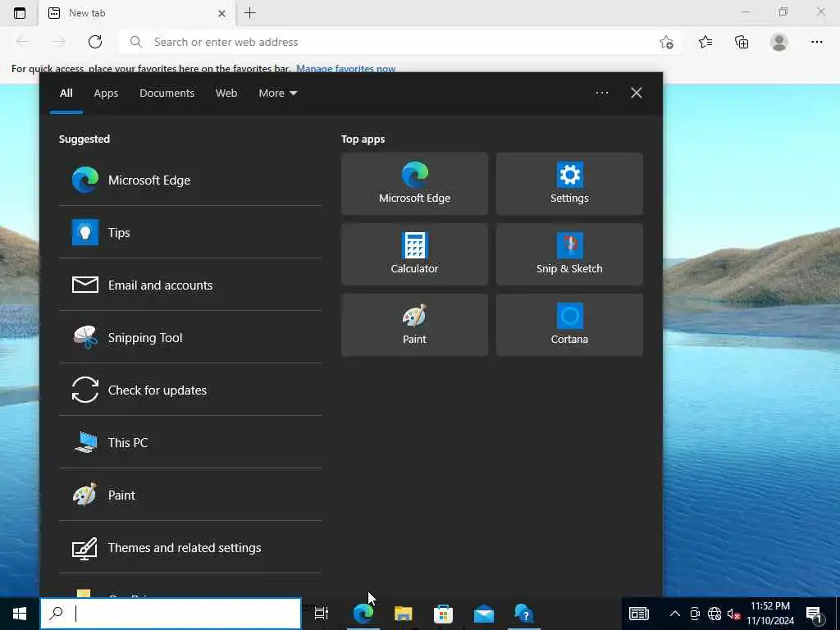Launch Calculator from Top apps
The width and height of the screenshot is (840, 630).
point(414,254)
